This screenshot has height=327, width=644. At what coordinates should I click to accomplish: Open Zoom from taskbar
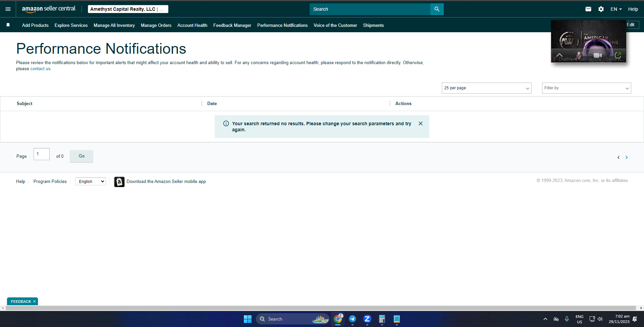tap(367, 319)
